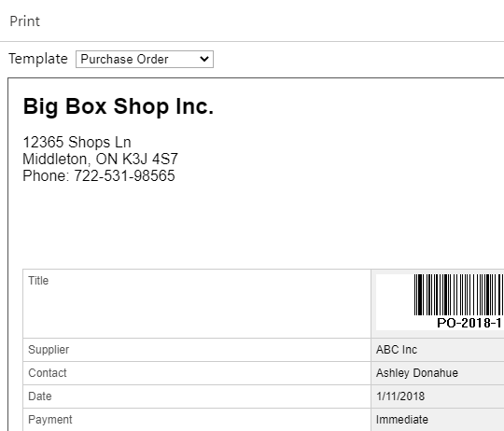Image resolution: width=504 pixels, height=431 pixels.
Task: Open the Template dropdown showing Purchase Order
Action: 145,59
